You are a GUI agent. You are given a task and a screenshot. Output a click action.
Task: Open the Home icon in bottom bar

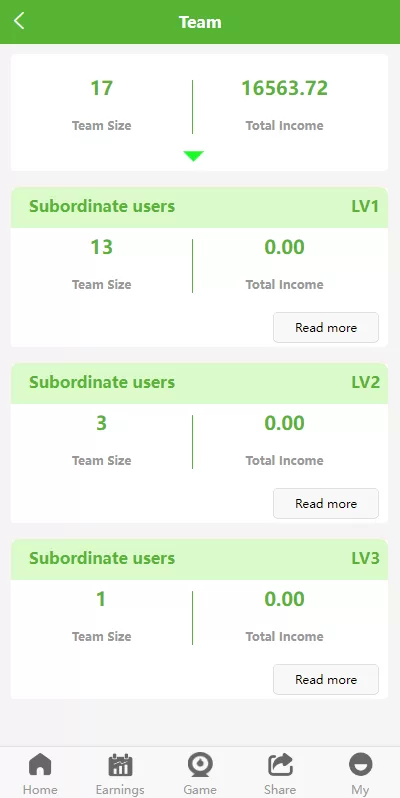(40, 765)
